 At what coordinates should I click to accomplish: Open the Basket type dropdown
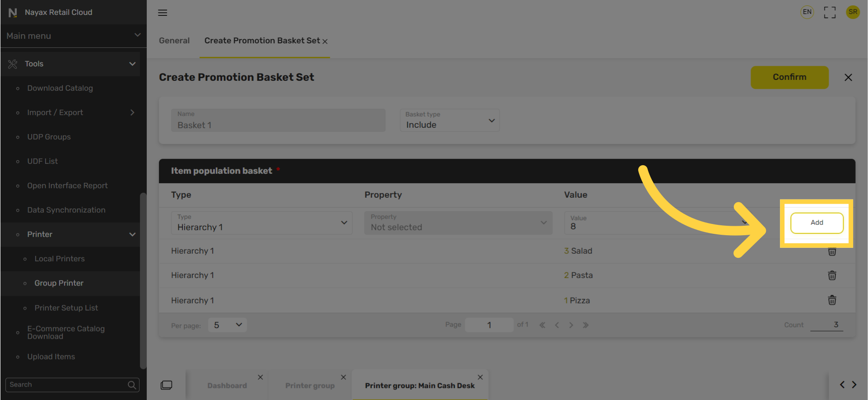click(x=449, y=121)
